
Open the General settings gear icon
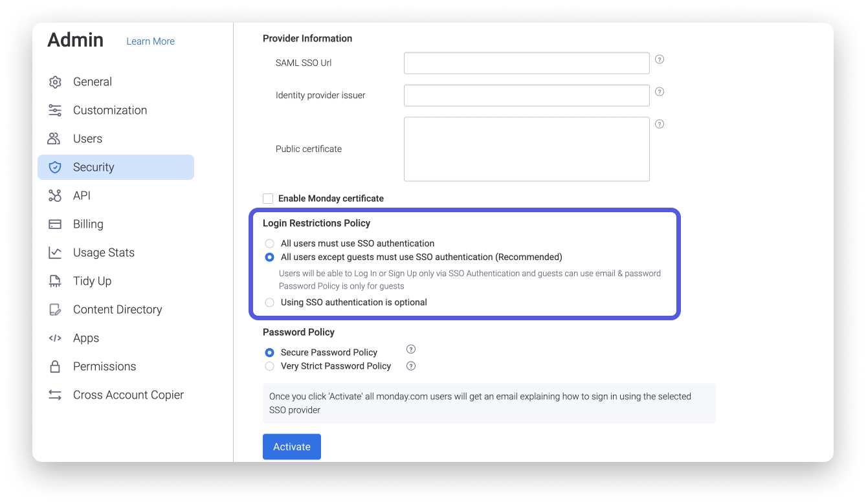point(56,82)
